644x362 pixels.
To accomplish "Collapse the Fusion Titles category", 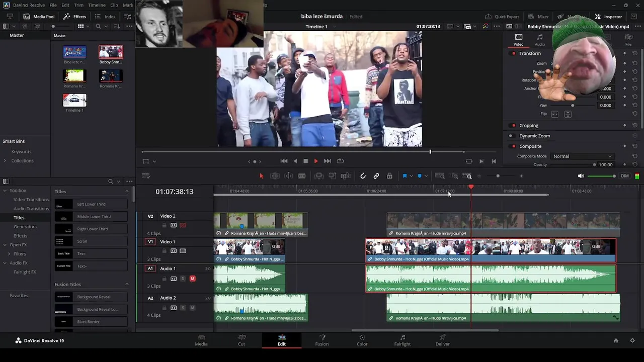I will click(127, 285).
